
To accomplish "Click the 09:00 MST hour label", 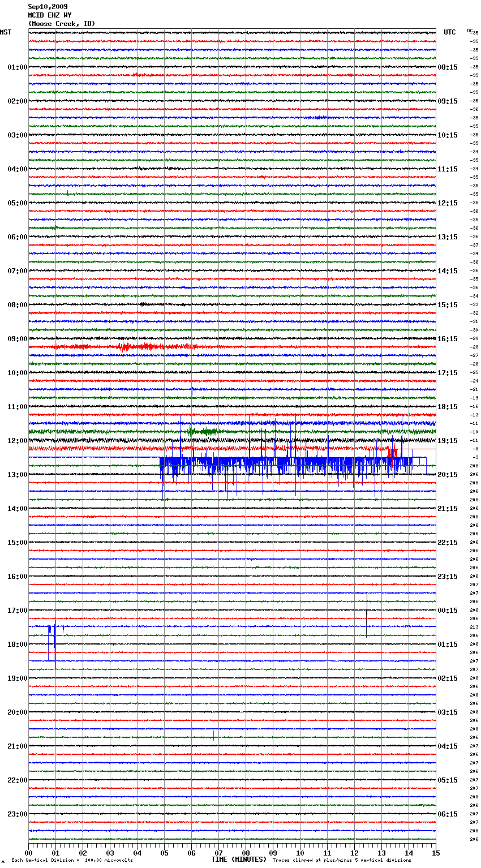I will click(x=18, y=338).
